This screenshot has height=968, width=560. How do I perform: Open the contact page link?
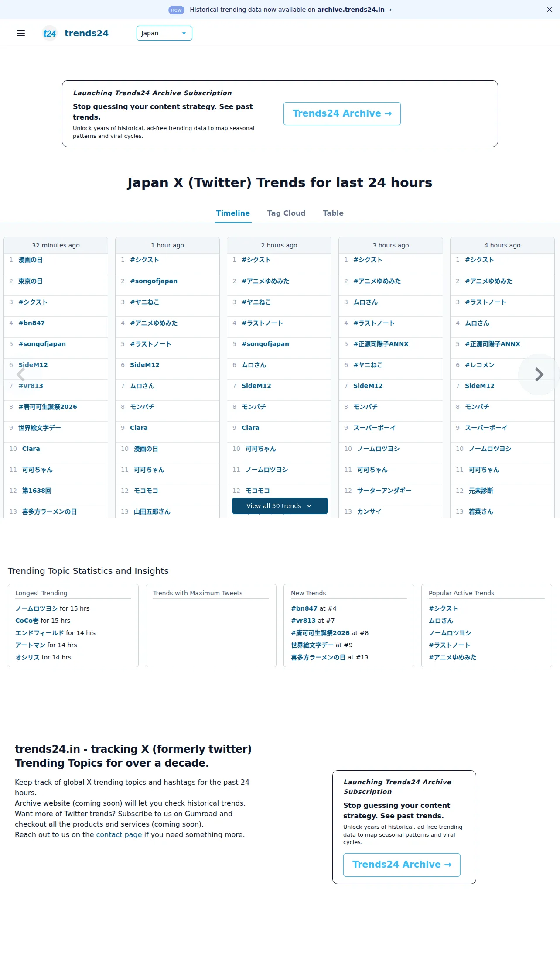point(119,834)
